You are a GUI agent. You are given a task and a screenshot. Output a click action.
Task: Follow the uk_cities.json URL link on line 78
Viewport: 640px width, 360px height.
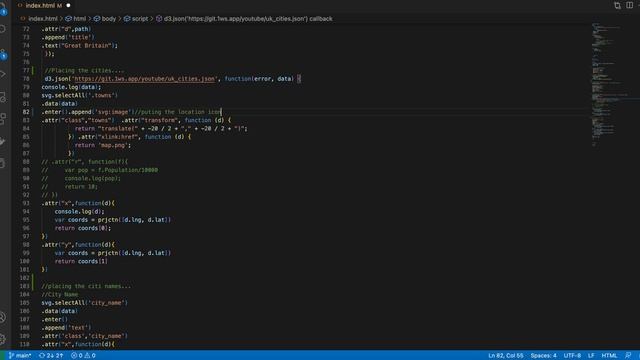[x=144, y=79]
